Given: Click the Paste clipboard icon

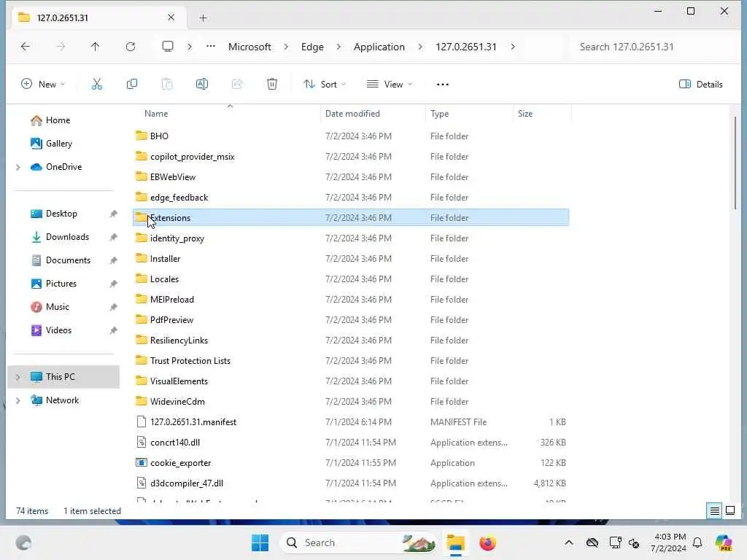Looking at the screenshot, I should [x=167, y=85].
